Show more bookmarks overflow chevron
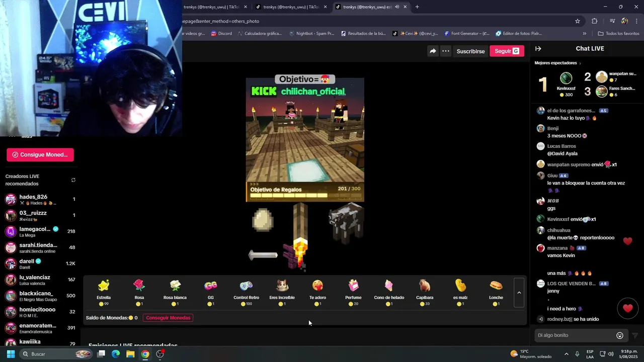The width and height of the screenshot is (644, 362). [x=584, y=34]
